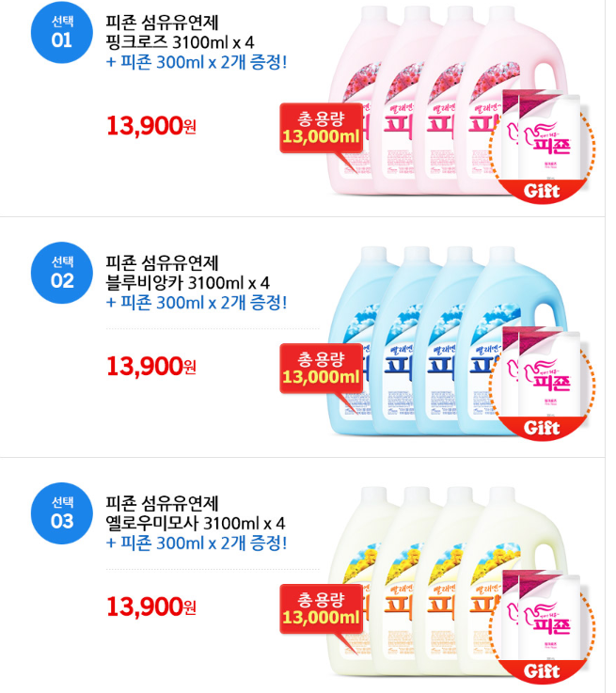Click the blue 증정 bonus text under 핑크로즈

point(197,62)
